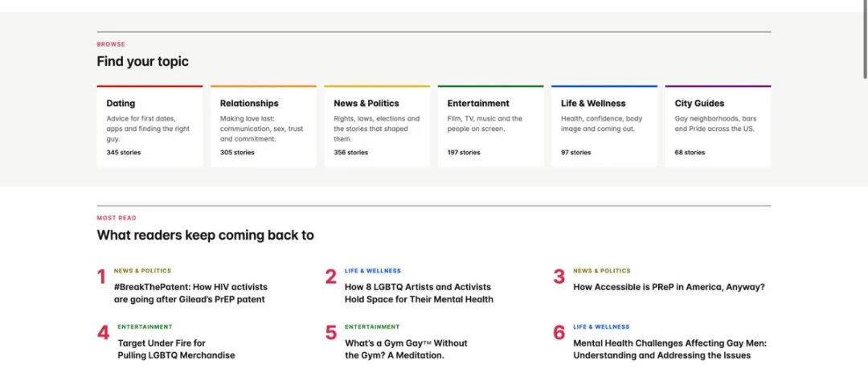Image resolution: width=868 pixels, height=369 pixels.
Task: Click Dating description about first dates
Action: pyautogui.click(x=148, y=129)
